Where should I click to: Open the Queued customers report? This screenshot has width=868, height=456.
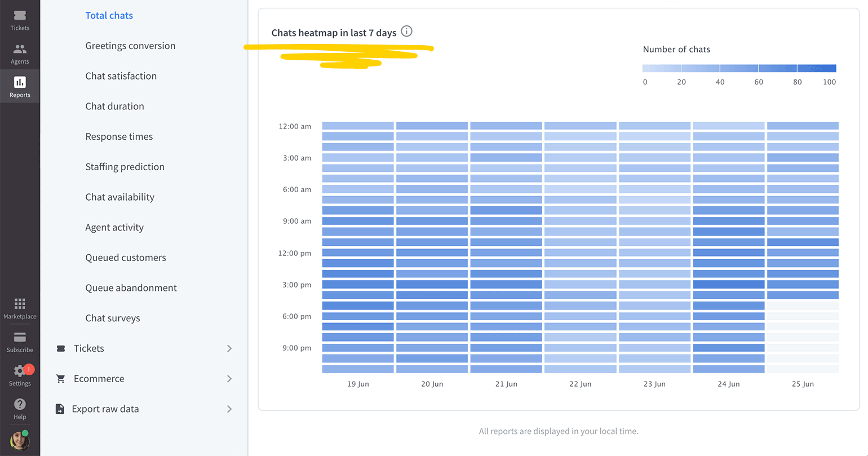[126, 258]
